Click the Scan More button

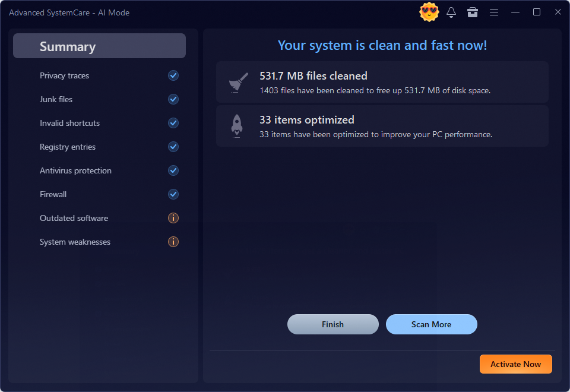431,324
